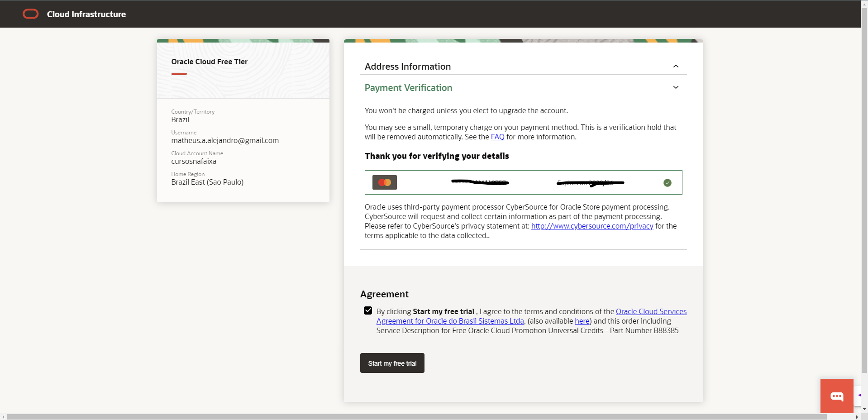Click the "here" agreement link
This screenshot has width=868, height=420.
coord(582,321)
